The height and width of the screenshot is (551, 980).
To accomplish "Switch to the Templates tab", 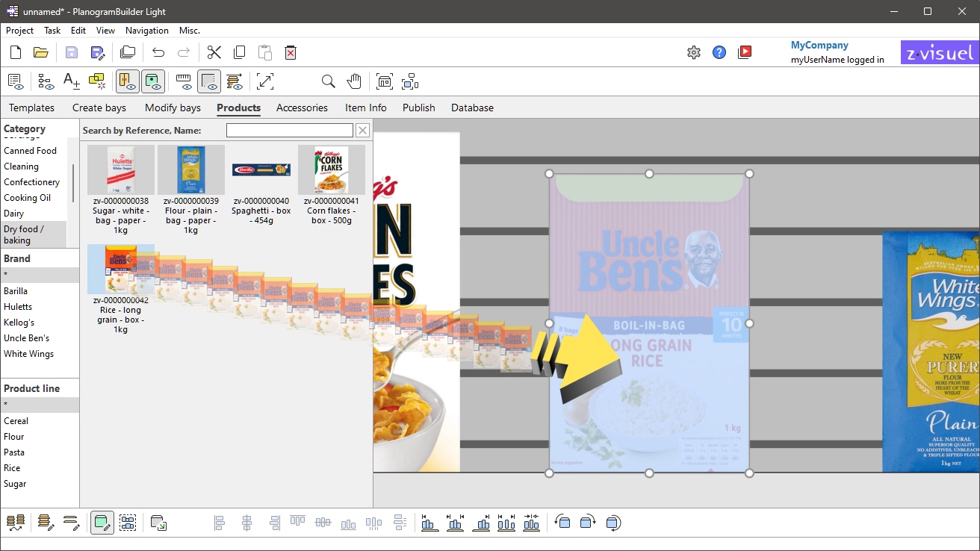I will [x=31, y=108].
